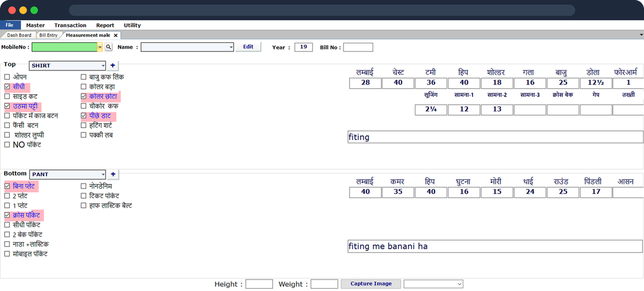Uncheck the बिना प्लेट checkbox
Image resolution: width=644 pixels, height=291 pixels.
click(x=7, y=186)
